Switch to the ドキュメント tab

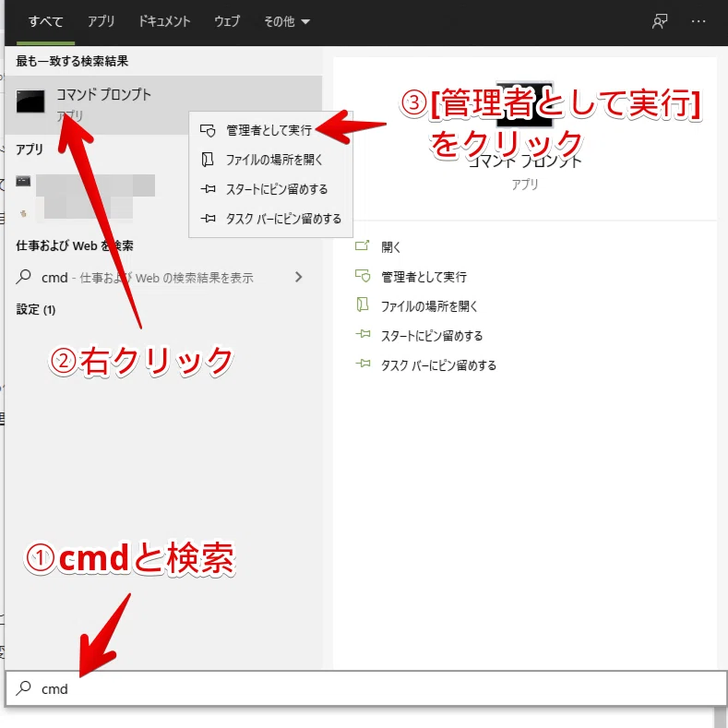pos(164,21)
